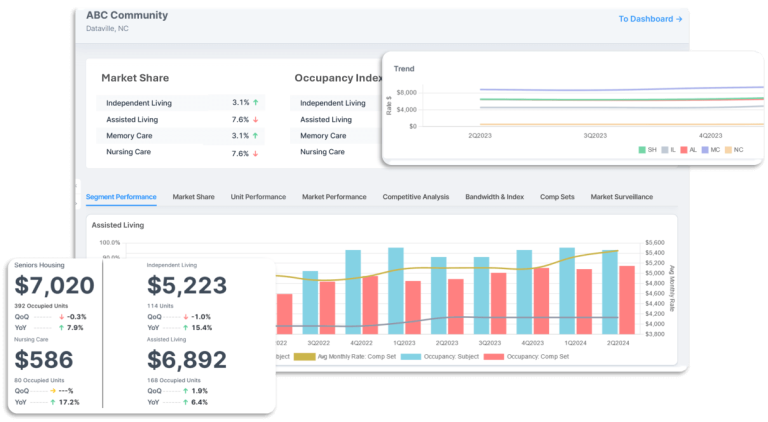
Task: Click the $586 Nursing Care value
Action: click(x=44, y=360)
